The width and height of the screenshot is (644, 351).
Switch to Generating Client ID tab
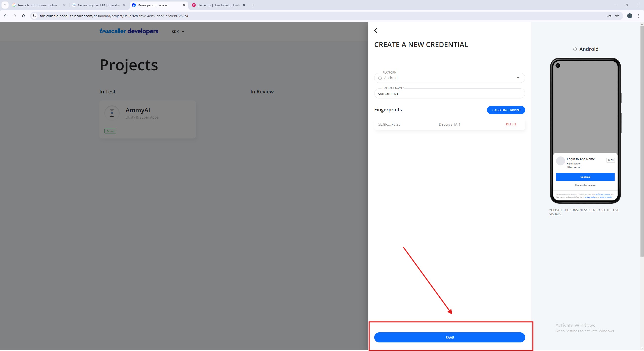tap(98, 5)
